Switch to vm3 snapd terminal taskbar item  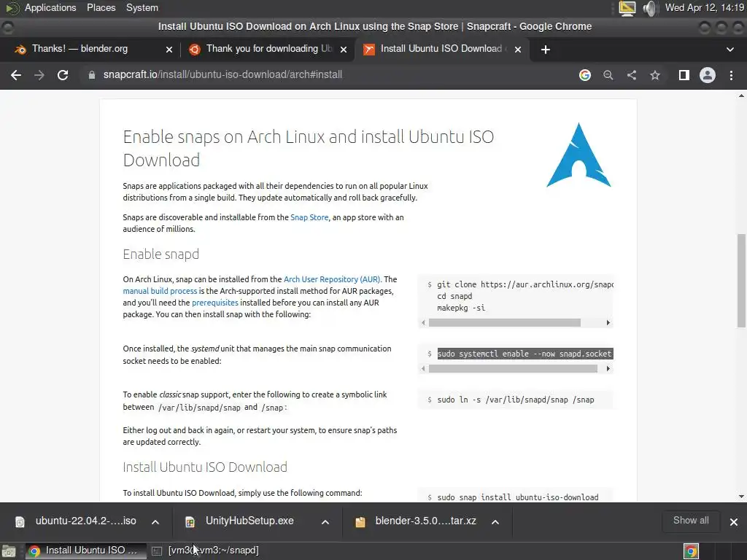(206, 551)
